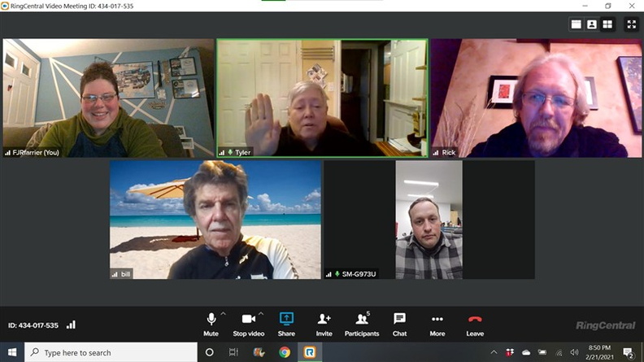The height and width of the screenshot is (362, 644).
Task: Click the Rick name label
Action: (x=449, y=152)
